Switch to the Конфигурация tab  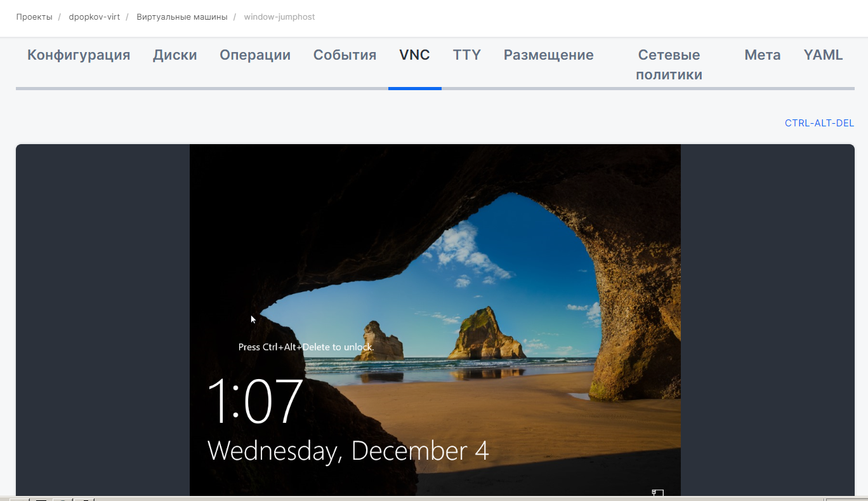point(79,55)
